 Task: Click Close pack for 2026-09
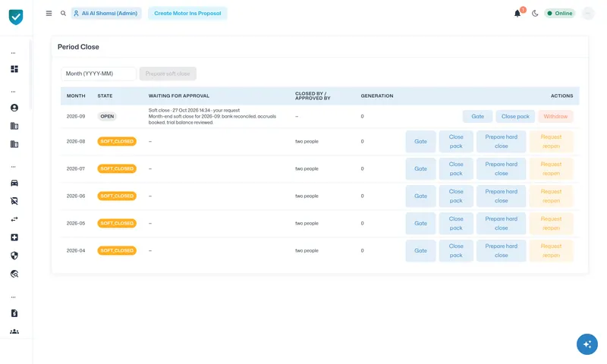tap(515, 117)
